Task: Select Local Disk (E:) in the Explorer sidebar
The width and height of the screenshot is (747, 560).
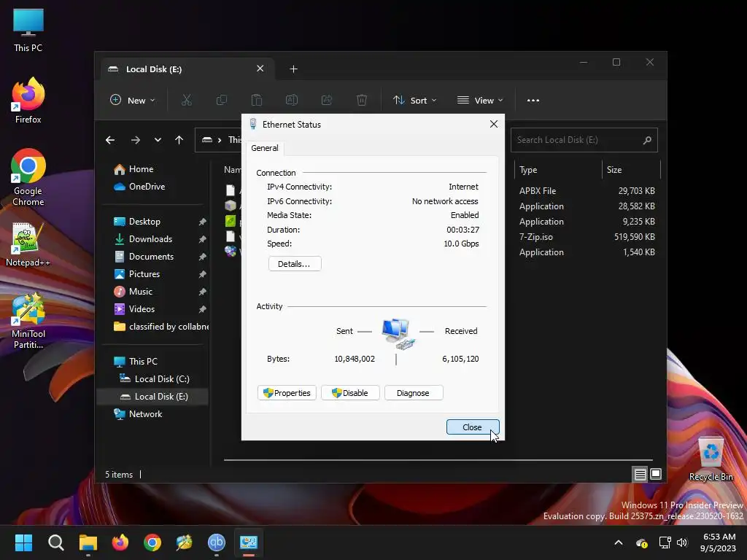Action: coord(152,397)
